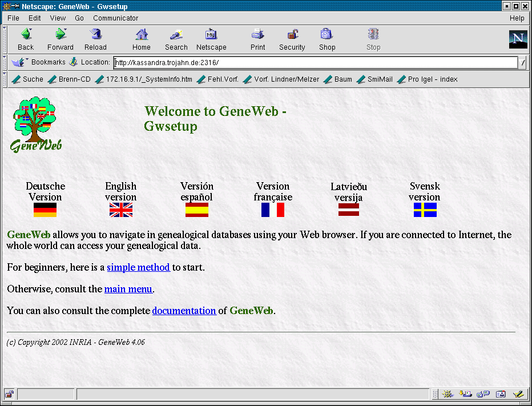The height and width of the screenshot is (406, 532).
Task: Open the Shop toolbar button
Action: point(327,39)
